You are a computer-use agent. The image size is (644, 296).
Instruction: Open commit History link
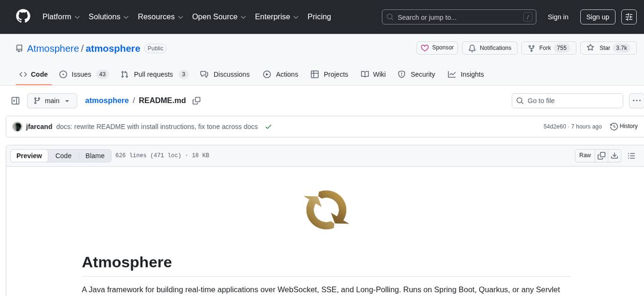624,126
